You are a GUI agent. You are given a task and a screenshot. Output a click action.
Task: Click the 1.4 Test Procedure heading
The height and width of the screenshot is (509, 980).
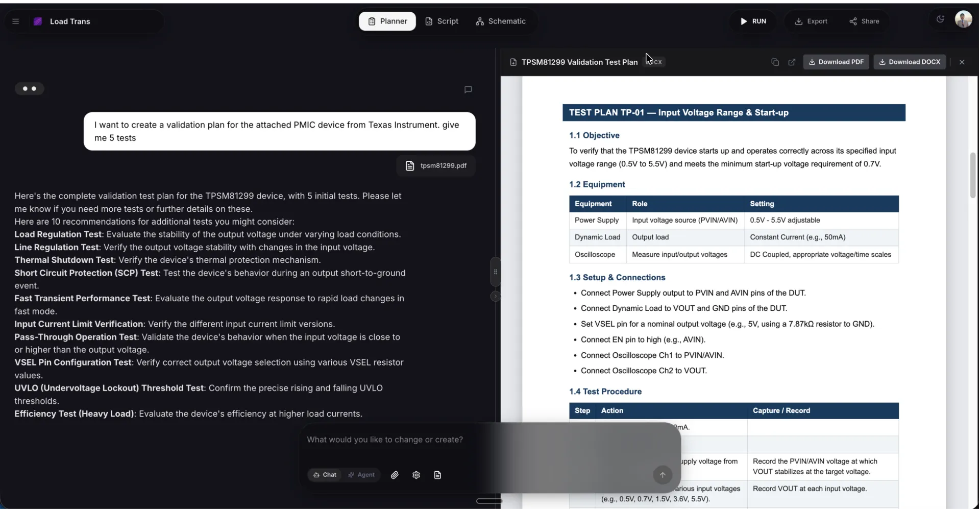coord(605,392)
